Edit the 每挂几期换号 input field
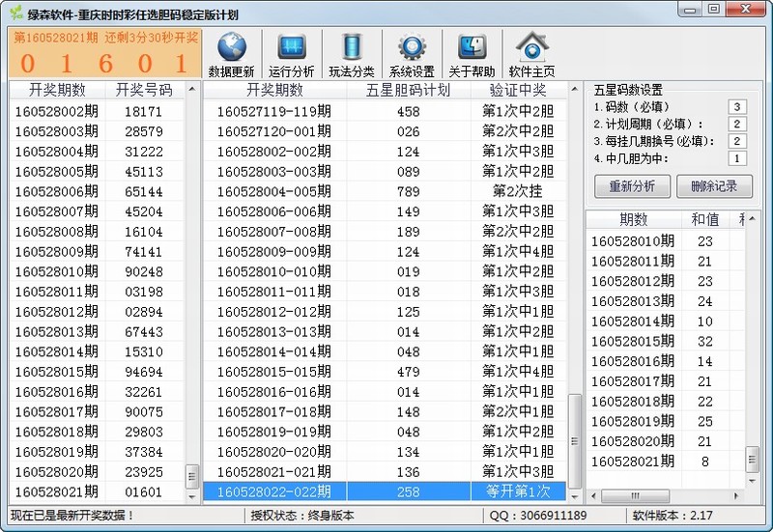This screenshot has width=773, height=532. pos(738,141)
